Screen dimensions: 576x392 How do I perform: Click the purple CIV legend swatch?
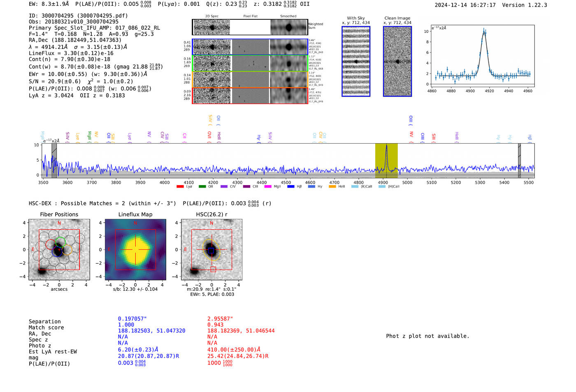pyautogui.click(x=224, y=186)
